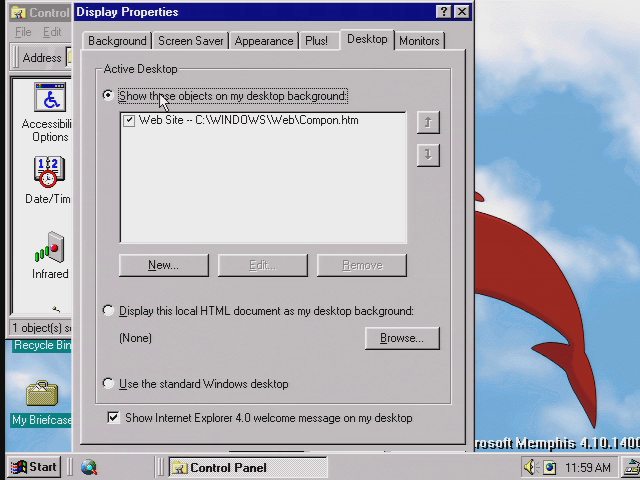Image resolution: width=640 pixels, height=480 pixels.
Task: Switch to the Background tab
Action: [117, 41]
